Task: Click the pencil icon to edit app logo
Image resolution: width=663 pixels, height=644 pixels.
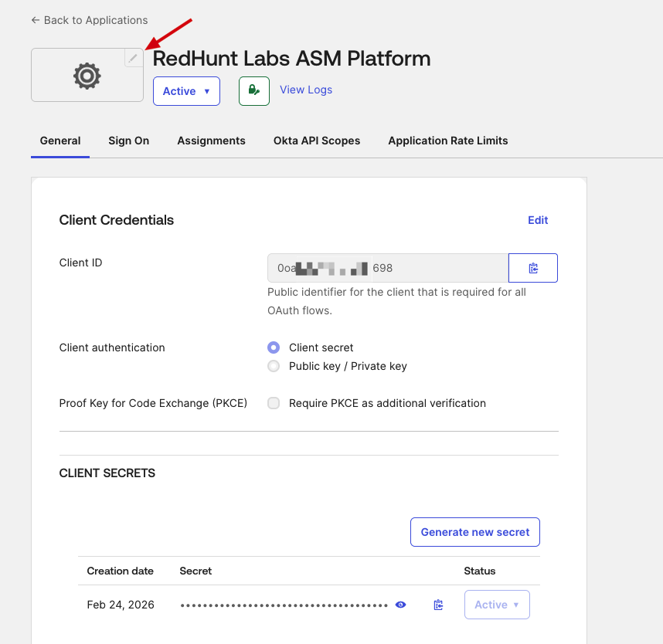Action: click(x=134, y=58)
